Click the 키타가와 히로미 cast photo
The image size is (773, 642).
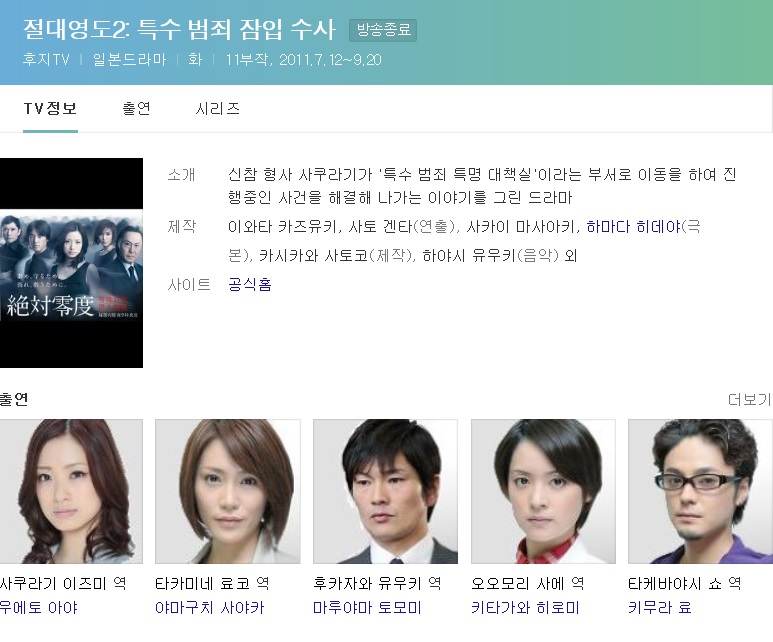click(543, 492)
